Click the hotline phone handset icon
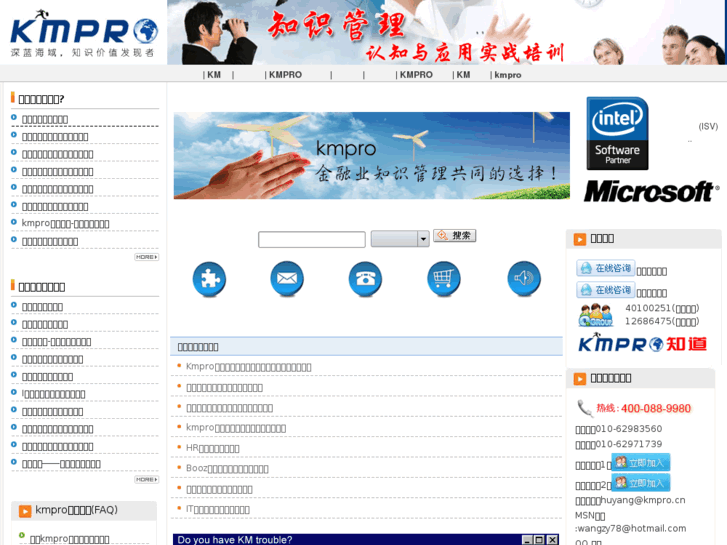The width and height of the screenshot is (727, 545). pyautogui.click(x=585, y=409)
